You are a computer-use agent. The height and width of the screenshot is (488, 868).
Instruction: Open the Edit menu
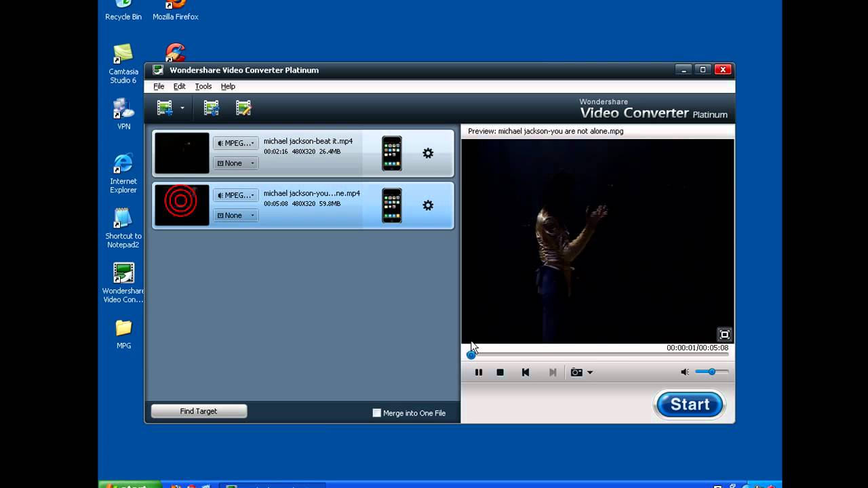click(179, 87)
